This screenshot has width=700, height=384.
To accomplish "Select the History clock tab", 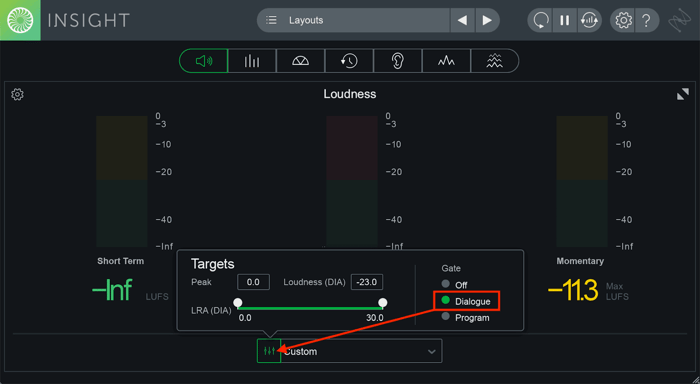I will [349, 61].
